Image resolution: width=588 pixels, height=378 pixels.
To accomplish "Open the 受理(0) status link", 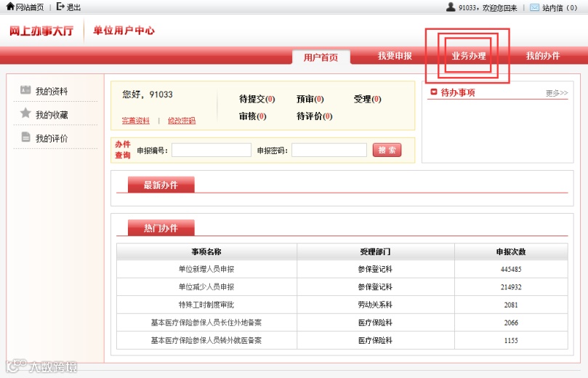I will pos(368,99).
